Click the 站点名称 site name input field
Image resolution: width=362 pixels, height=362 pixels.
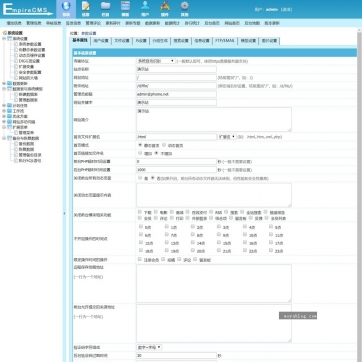tap(176, 69)
